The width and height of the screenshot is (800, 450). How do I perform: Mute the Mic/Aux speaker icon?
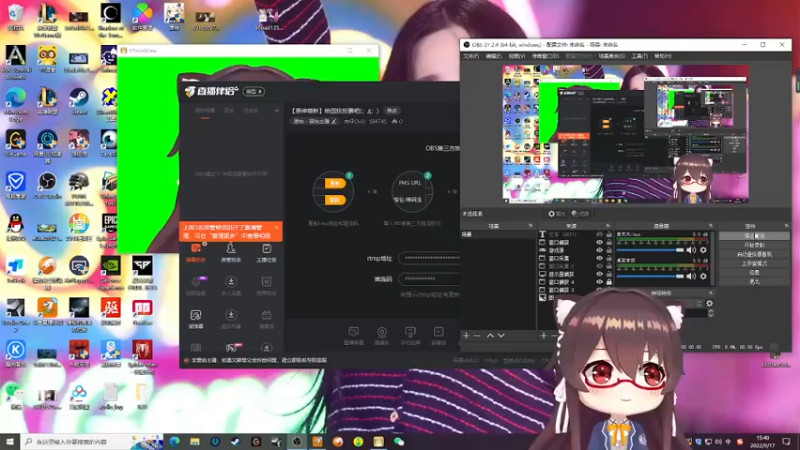(x=691, y=250)
